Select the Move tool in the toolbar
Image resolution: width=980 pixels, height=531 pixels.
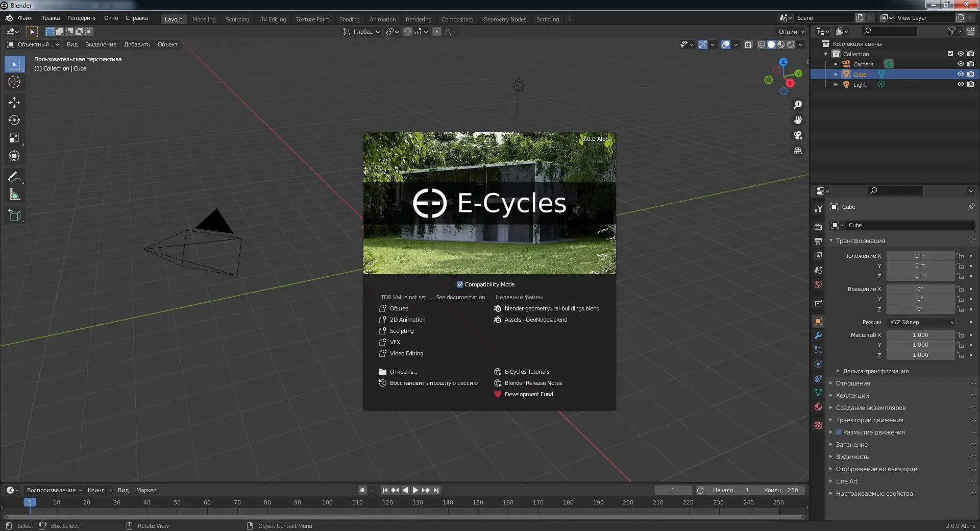tap(14, 103)
